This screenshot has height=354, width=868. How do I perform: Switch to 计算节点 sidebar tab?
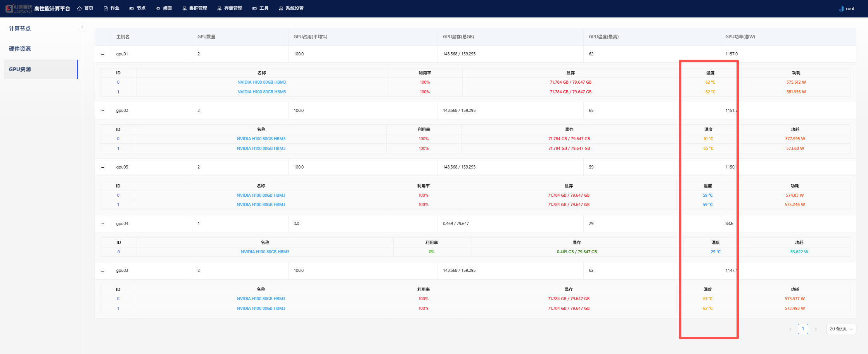coord(20,29)
